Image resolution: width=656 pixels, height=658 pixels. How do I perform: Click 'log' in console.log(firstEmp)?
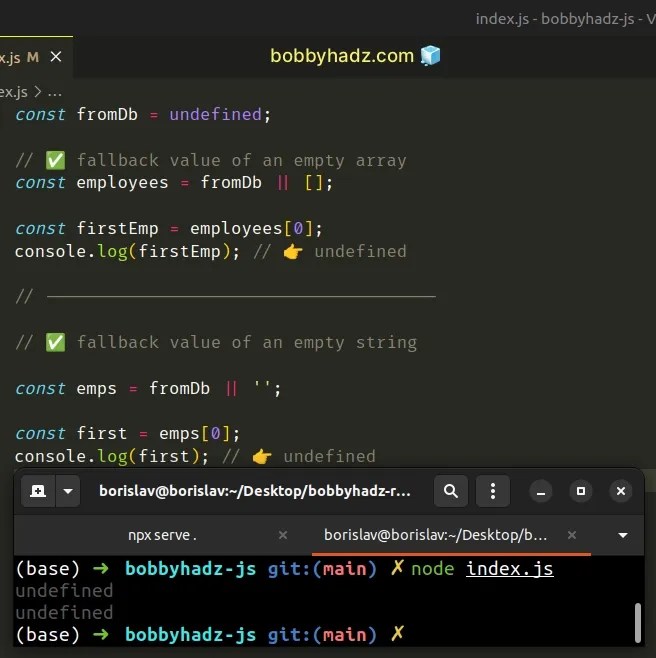point(112,252)
